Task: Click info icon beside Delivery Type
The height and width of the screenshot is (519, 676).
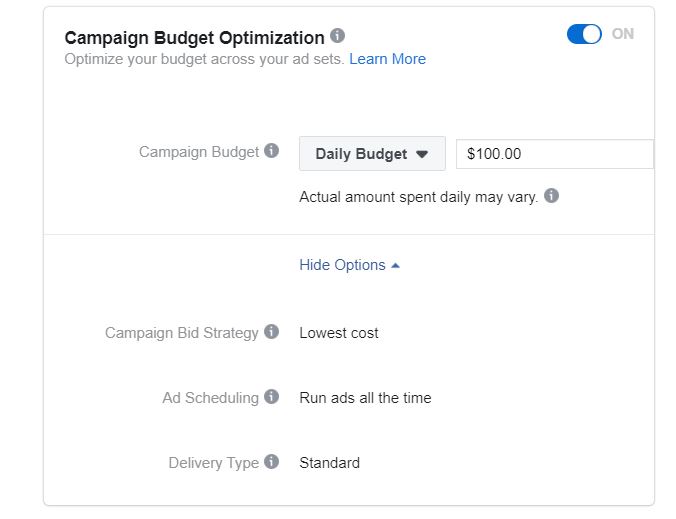Action: (x=272, y=461)
